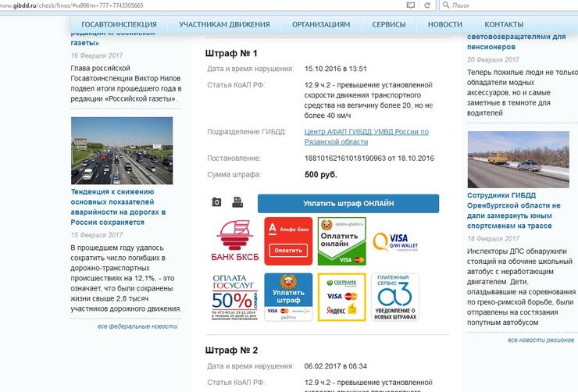
Task: Select violation date 15.10.2016 в 13:51
Action: 335,69
